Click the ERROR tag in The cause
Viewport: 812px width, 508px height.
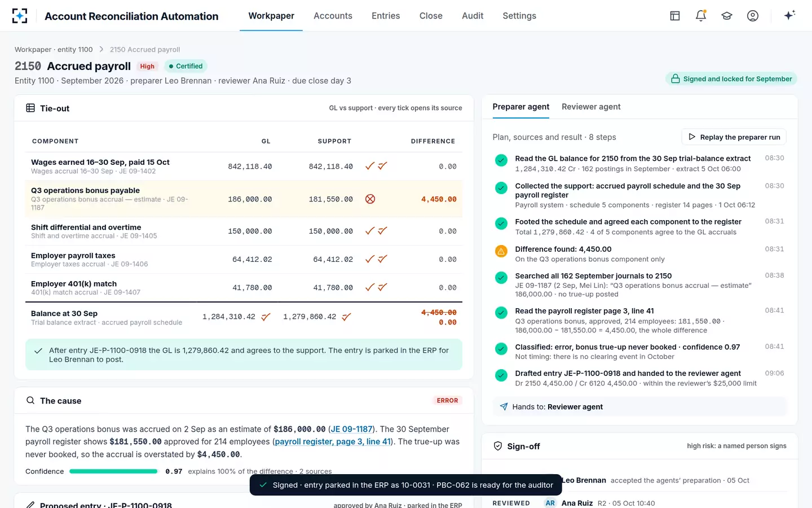(x=447, y=401)
